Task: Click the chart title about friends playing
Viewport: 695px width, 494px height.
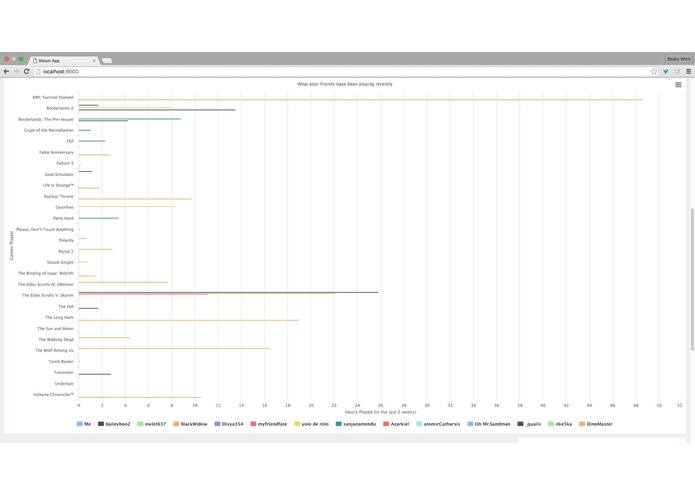Action: coord(344,84)
